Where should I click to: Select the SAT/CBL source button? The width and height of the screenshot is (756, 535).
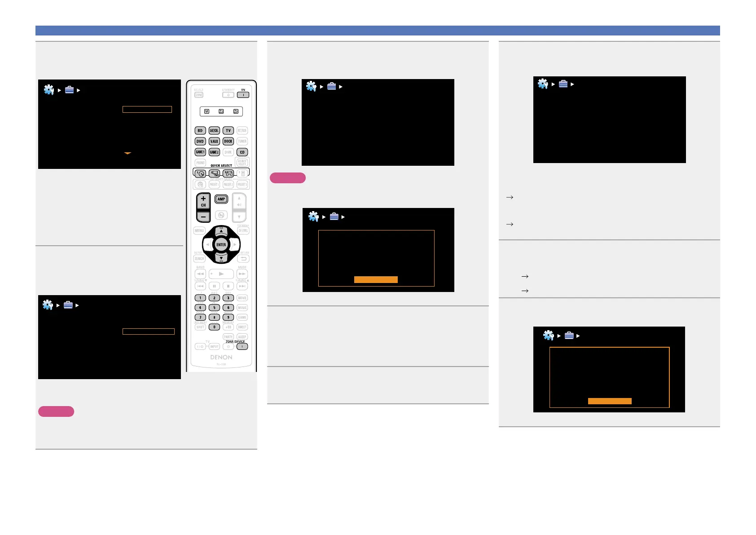(x=214, y=131)
